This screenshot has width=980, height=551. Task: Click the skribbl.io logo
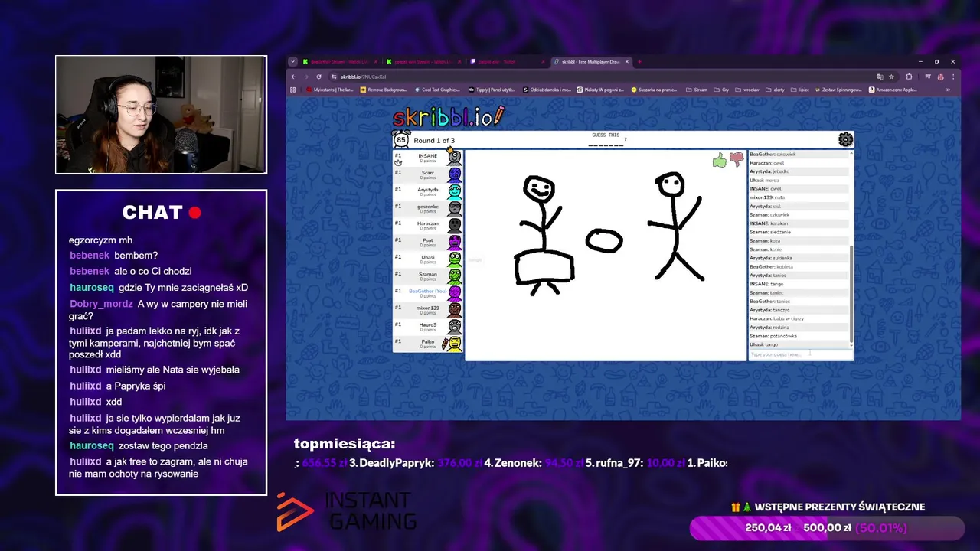(x=449, y=116)
